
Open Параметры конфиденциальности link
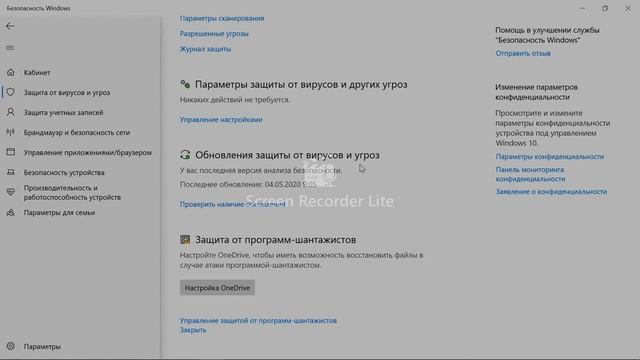[550, 156]
